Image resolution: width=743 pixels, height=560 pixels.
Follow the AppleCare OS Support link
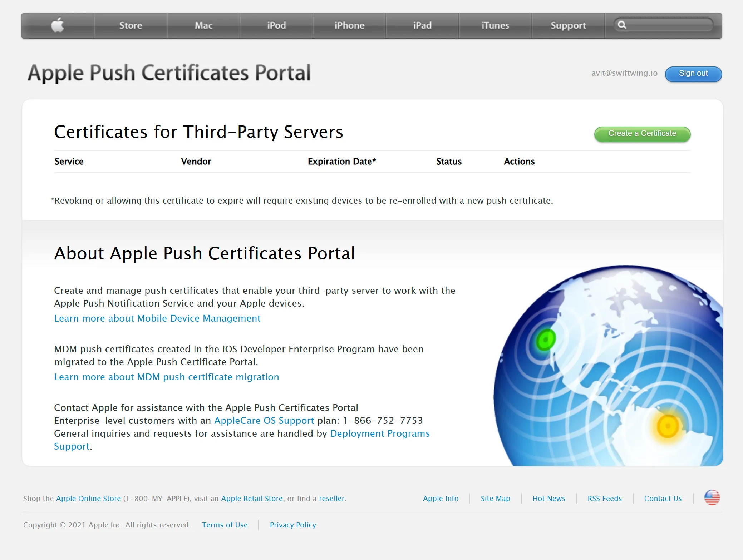(x=264, y=421)
